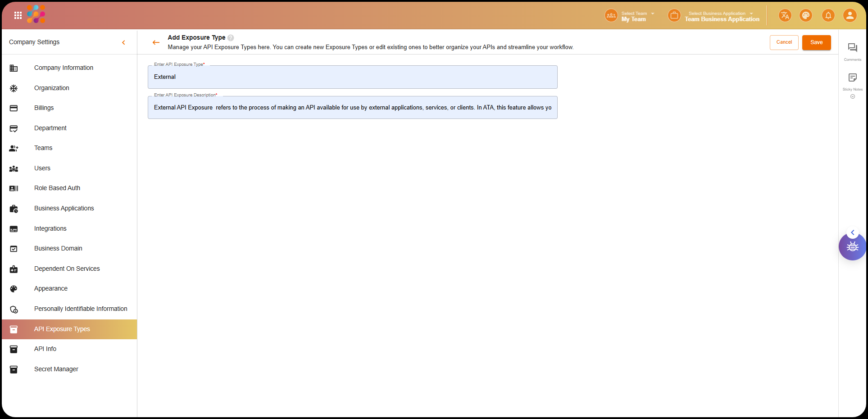Open the Comments panel icon
The image size is (868, 419).
click(852, 48)
